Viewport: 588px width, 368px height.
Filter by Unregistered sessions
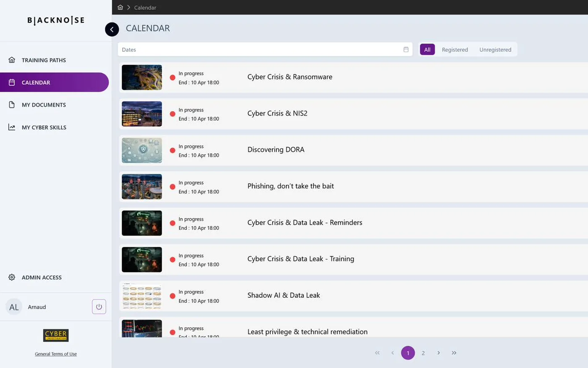(x=495, y=50)
